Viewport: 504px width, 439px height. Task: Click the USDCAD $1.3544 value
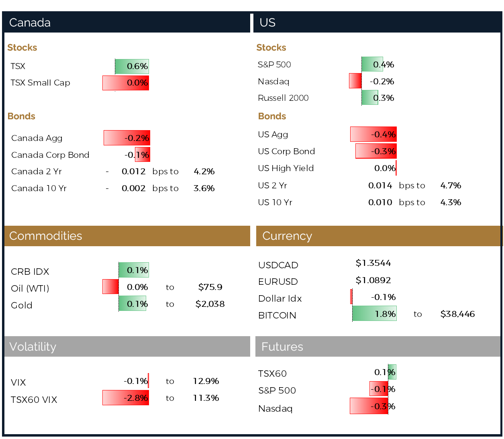tap(373, 263)
